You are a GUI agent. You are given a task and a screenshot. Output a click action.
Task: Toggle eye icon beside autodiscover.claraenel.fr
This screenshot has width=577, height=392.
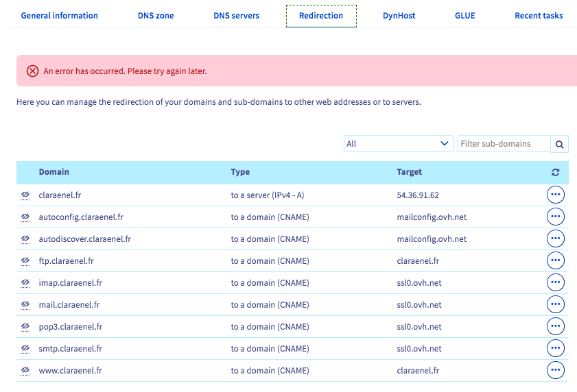click(x=25, y=239)
